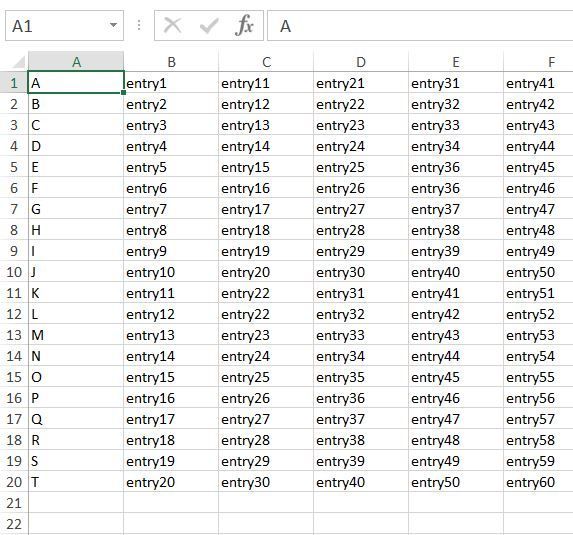Click cell with entry30 in column C

(266, 481)
